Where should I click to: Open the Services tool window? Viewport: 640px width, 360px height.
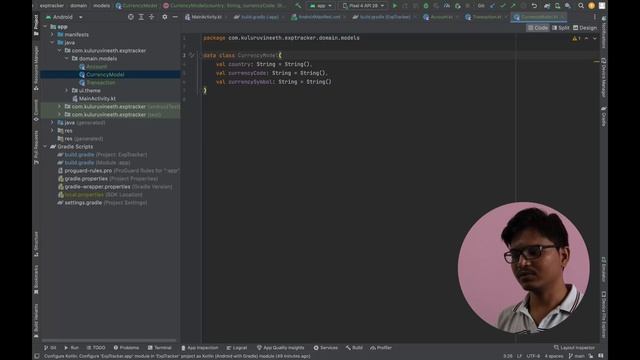tap(325, 348)
